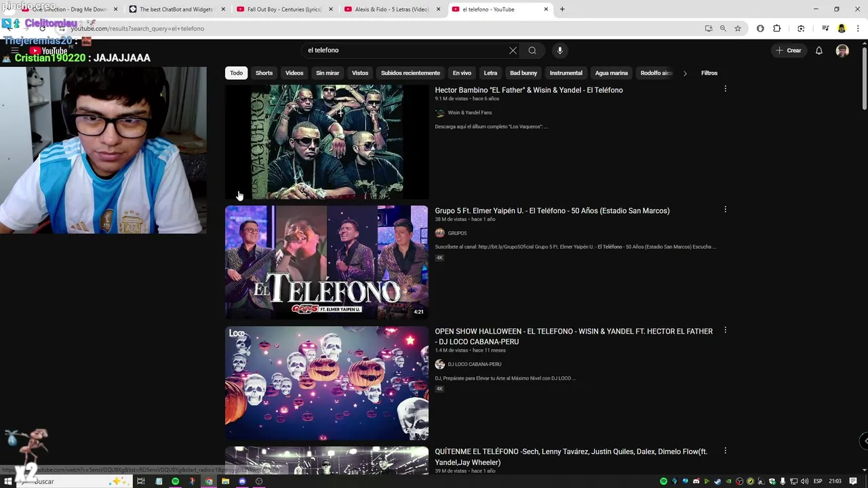Open Spotify from the Windows taskbar
Screen dimensions: 868x488
(x=175, y=481)
